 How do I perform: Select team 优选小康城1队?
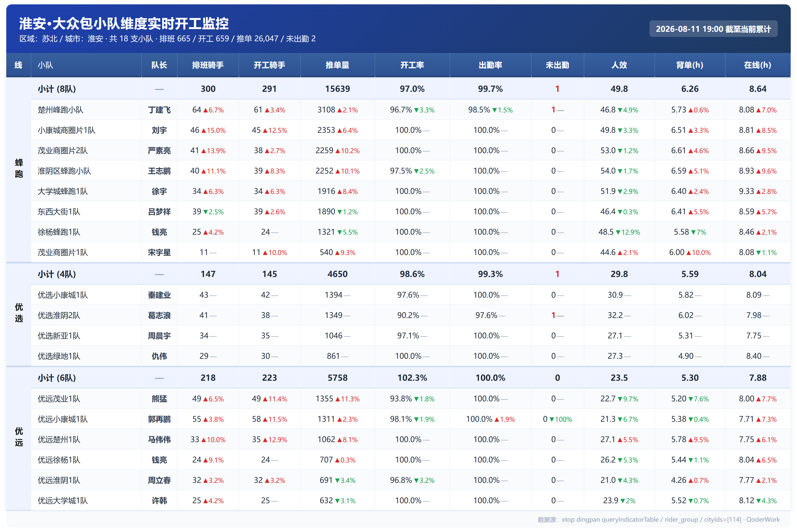(x=62, y=295)
